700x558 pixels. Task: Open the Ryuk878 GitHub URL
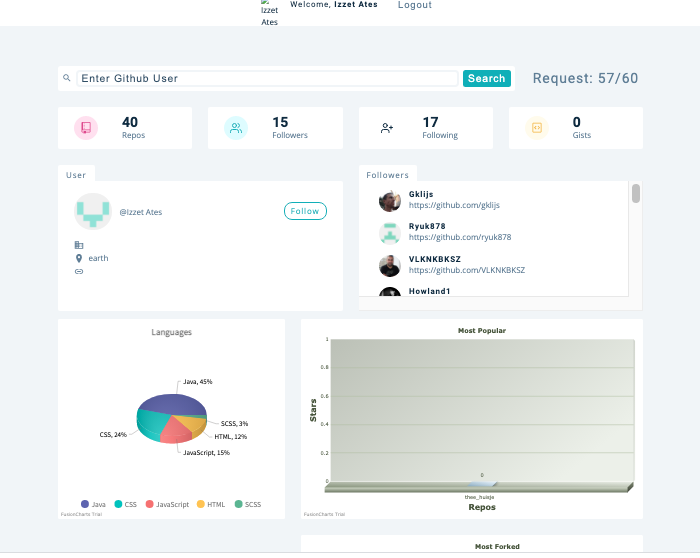tap(459, 238)
